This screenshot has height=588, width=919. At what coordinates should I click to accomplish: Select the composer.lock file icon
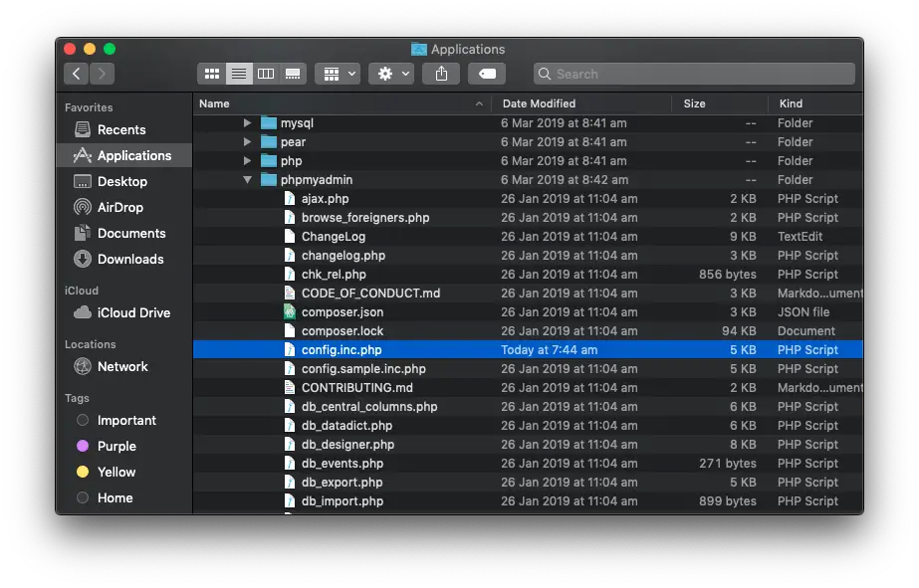[290, 331]
